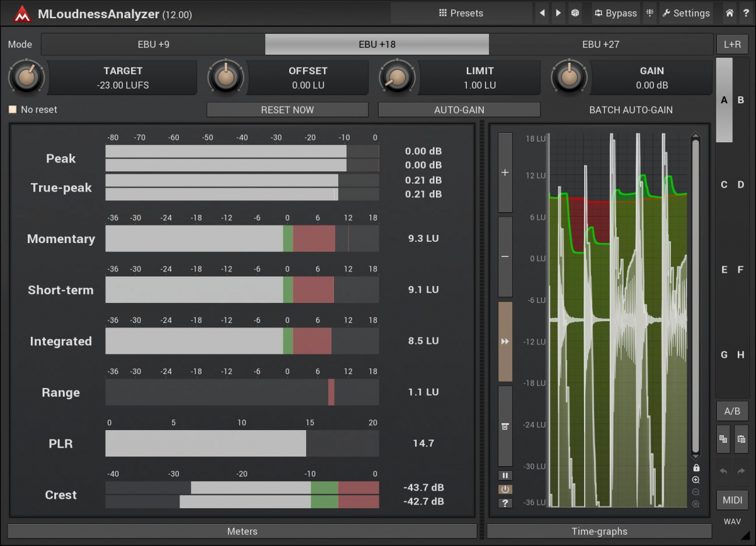Screen dimensions: 756x546
Task: Click magnifier zoom-in icon beside graph
Action: [x=696, y=480]
